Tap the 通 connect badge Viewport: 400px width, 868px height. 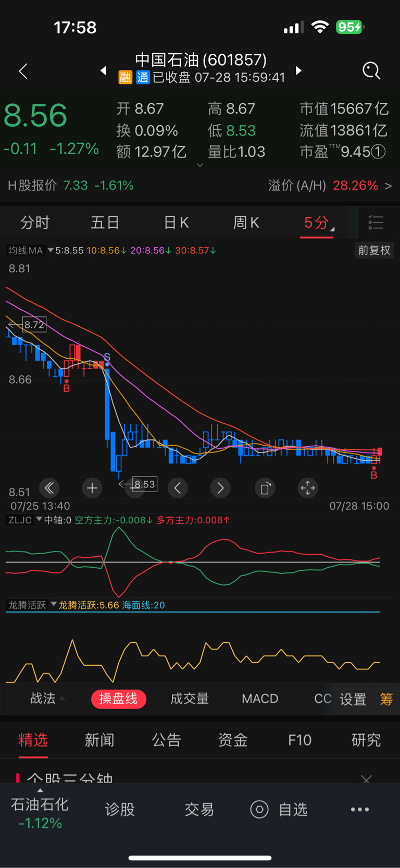click(143, 78)
